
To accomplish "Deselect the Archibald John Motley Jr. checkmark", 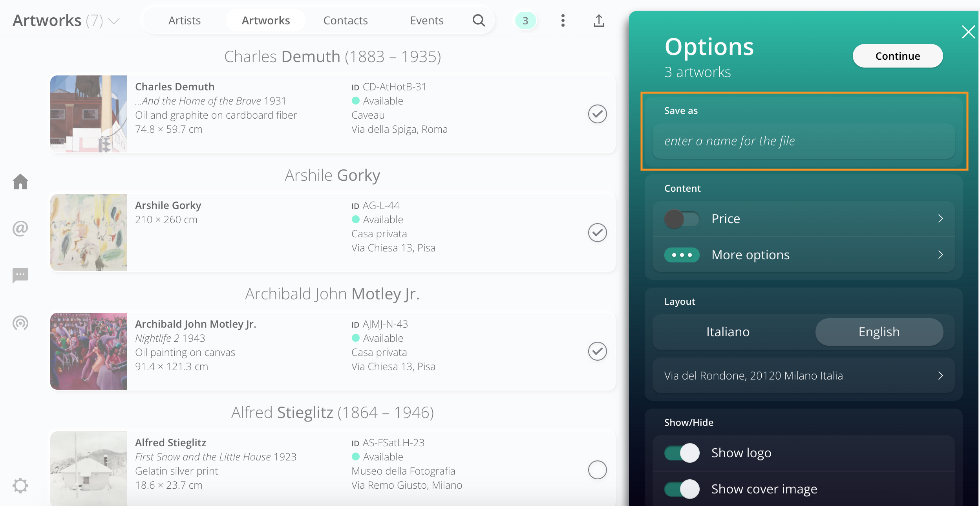I will (x=598, y=351).
